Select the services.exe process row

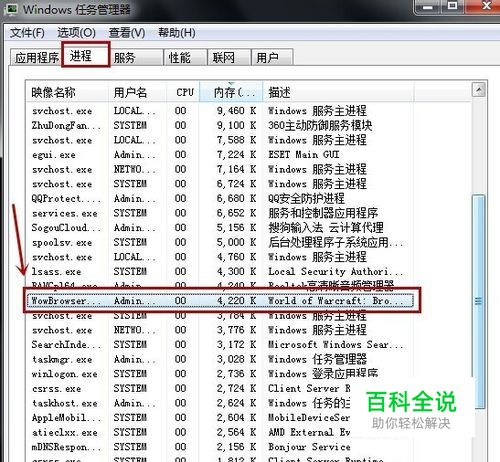click(220, 213)
